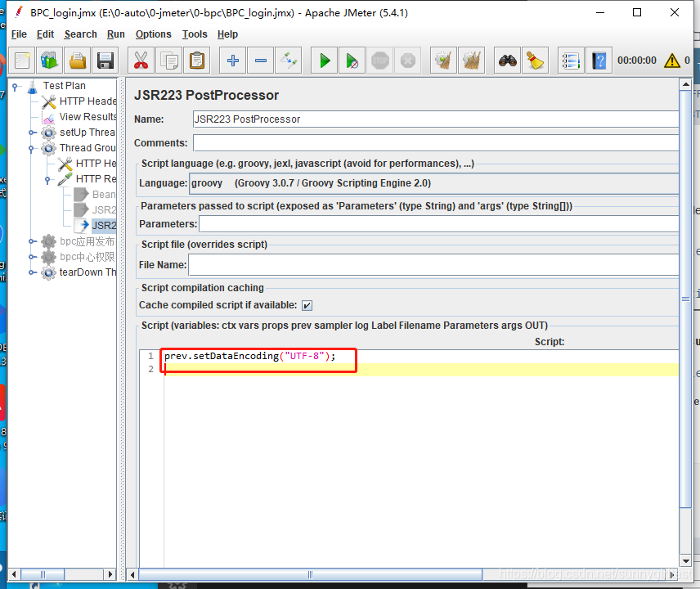Image resolution: width=700 pixels, height=589 pixels.
Task: Click the Comments input field
Action: [436, 143]
